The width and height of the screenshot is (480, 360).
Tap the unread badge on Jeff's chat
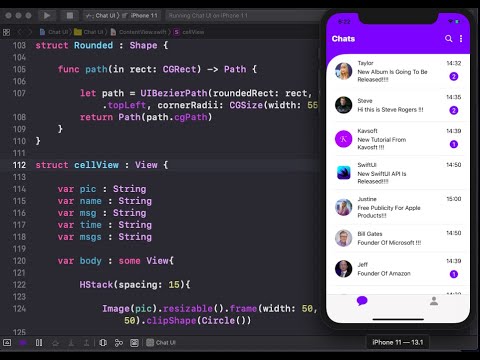coord(453,274)
